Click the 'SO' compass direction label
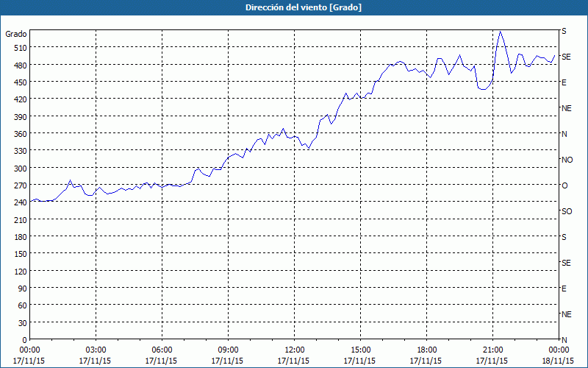The width and height of the screenshot is (588, 368). 567,211
